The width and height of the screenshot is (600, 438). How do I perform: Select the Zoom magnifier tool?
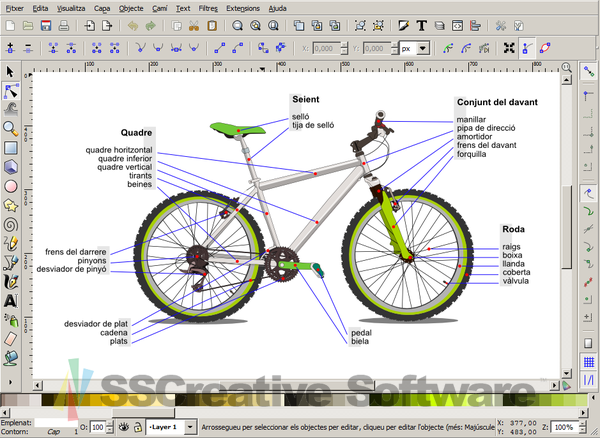(11, 129)
